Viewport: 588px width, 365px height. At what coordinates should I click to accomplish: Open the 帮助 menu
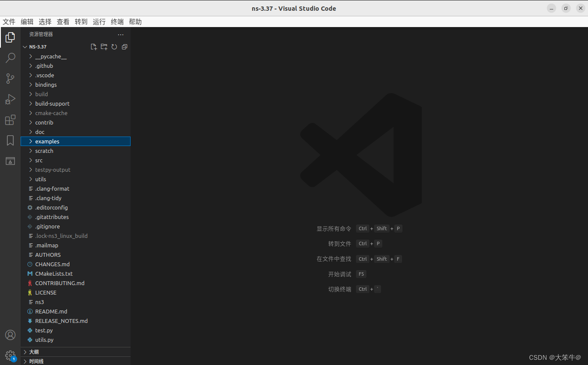[135, 22]
